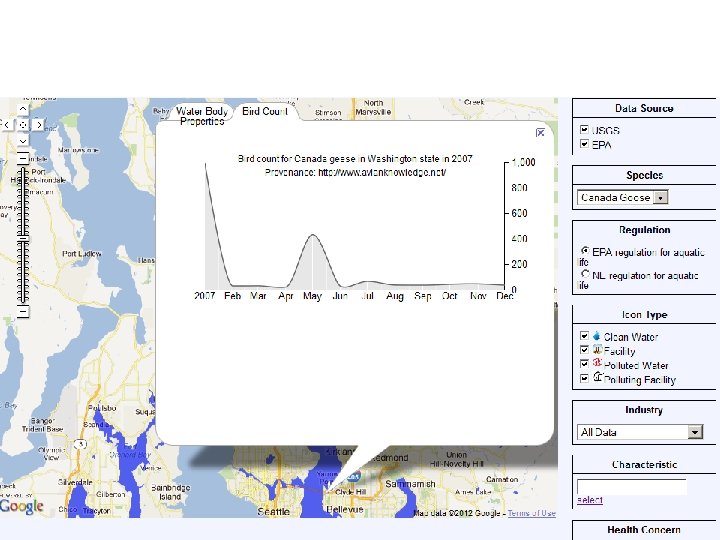Pan the map up with arrow control
This screenshot has height=540, width=720.
(23, 109)
